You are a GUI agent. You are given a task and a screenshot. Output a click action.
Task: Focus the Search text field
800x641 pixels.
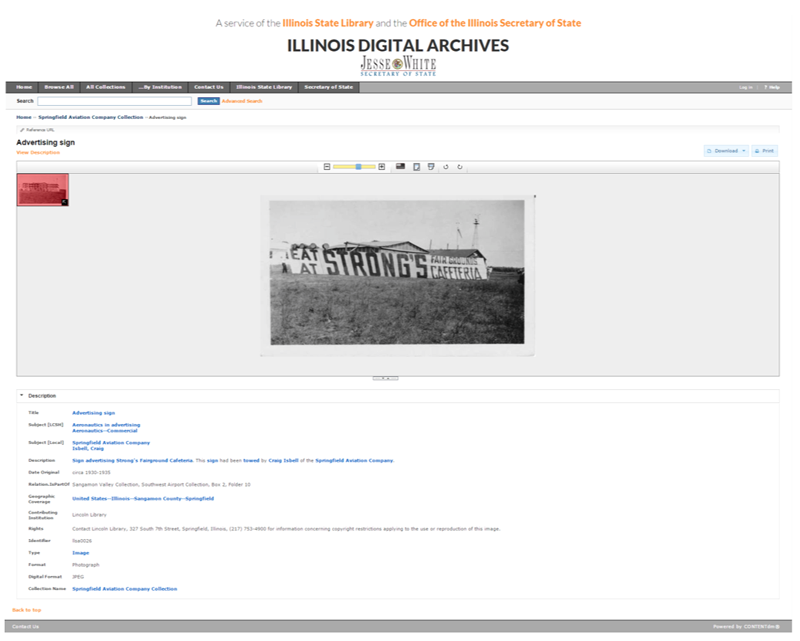pos(115,101)
